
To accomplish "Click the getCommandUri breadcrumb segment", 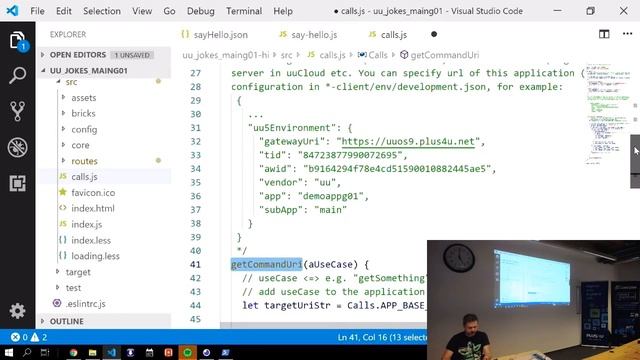I will point(440,55).
